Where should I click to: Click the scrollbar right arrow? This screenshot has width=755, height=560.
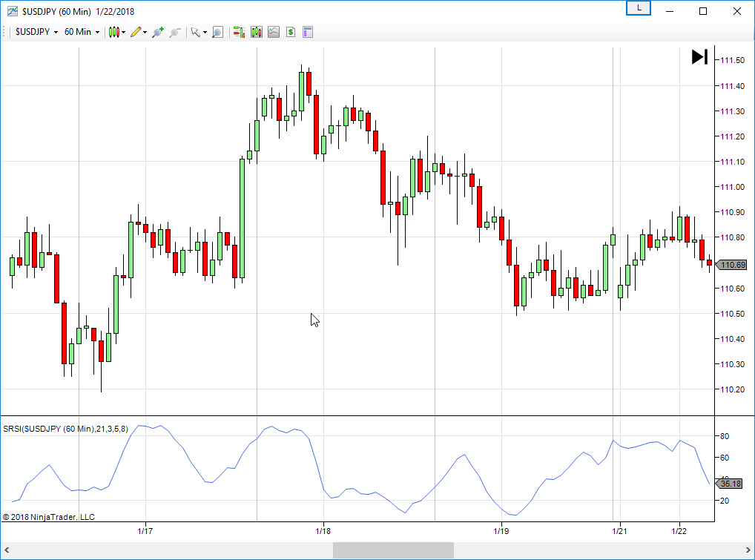tap(748, 550)
